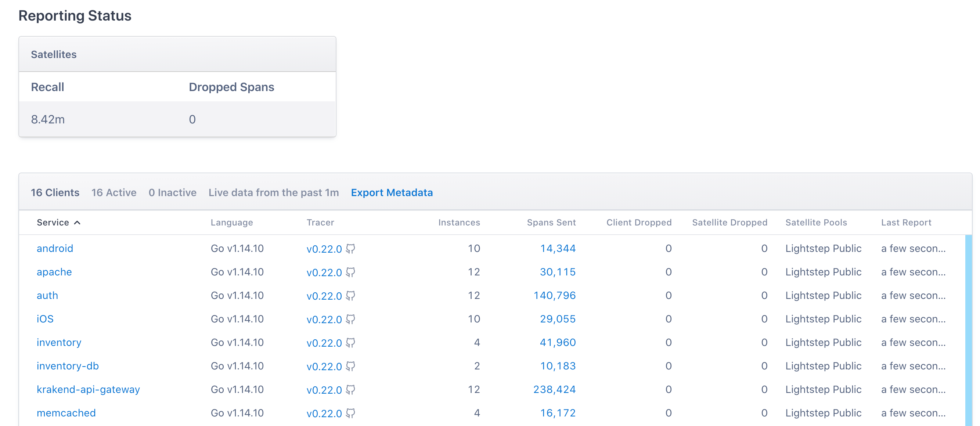Click GitHub icon beside krakend-api-gateway tracer
This screenshot has width=980, height=426.
(x=351, y=390)
